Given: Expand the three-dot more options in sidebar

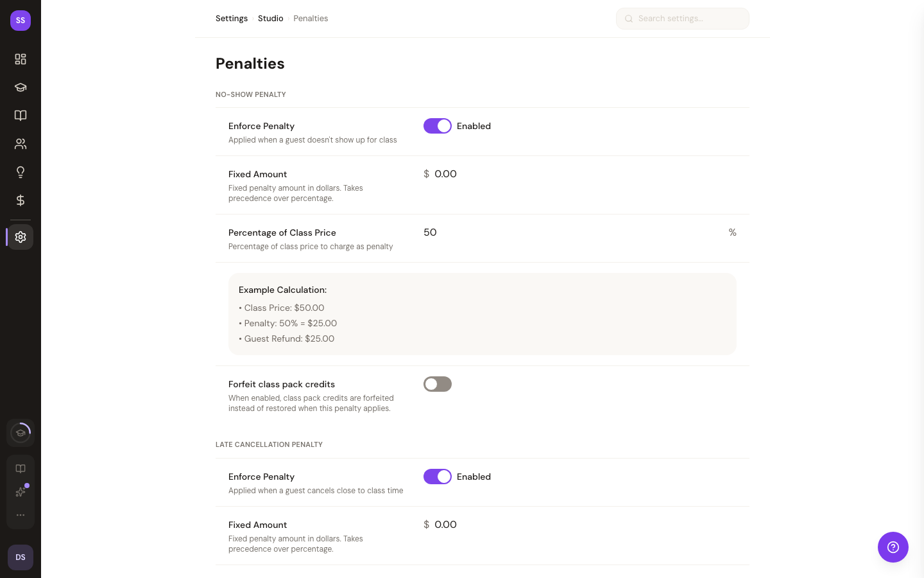Looking at the screenshot, I should coord(21,515).
